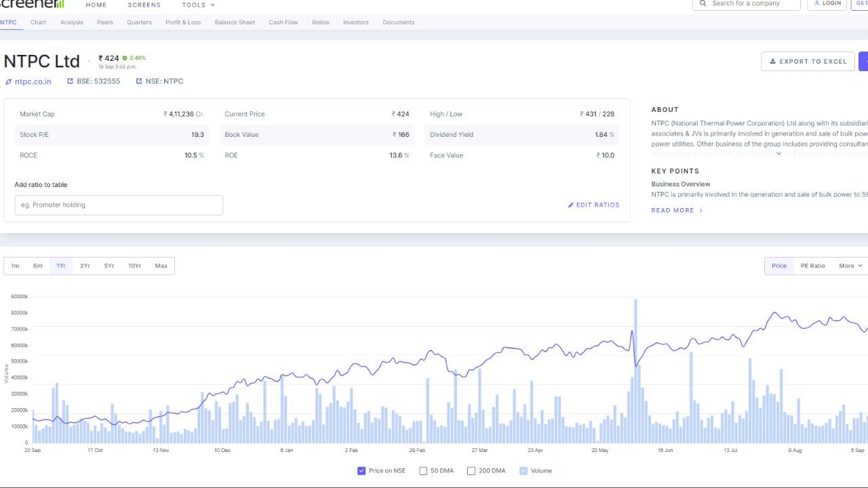Click the search magnifier icon
Image resolution: width=868 pixels, height=488 pixels.
[703, 3]
